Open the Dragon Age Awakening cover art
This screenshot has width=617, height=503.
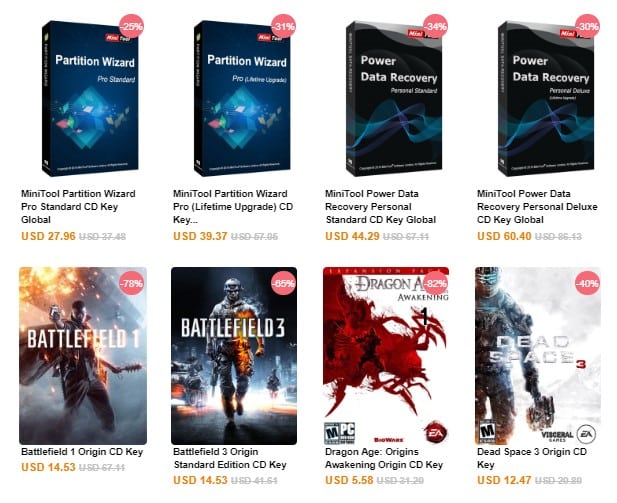click(x=386, y=356)
